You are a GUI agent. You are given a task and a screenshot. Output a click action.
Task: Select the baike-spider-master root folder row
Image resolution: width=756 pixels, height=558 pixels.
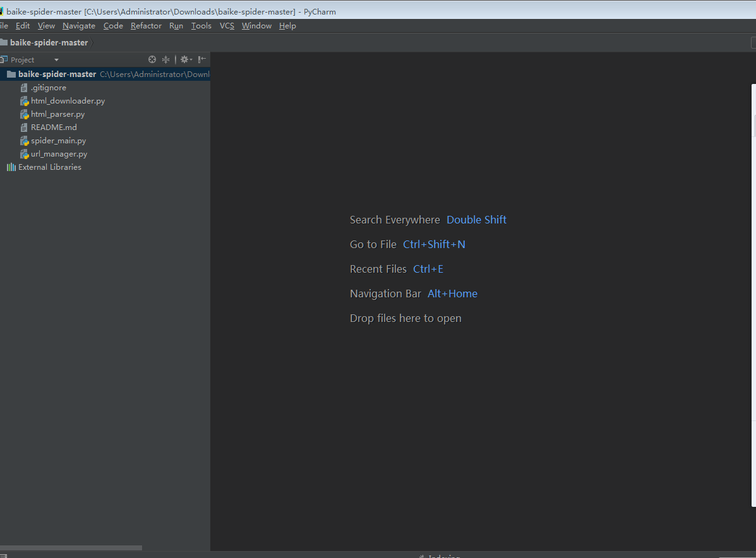pyautogui.click(x=105, y=74)
